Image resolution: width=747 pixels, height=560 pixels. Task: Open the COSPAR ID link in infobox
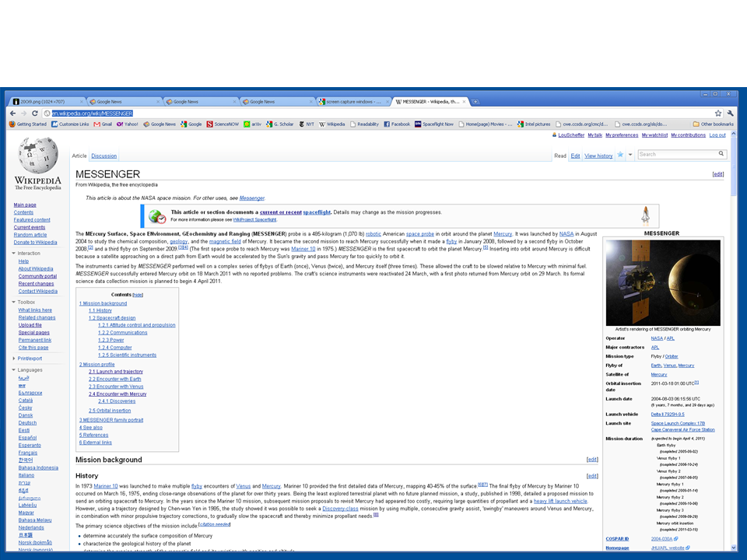[617, 539]
